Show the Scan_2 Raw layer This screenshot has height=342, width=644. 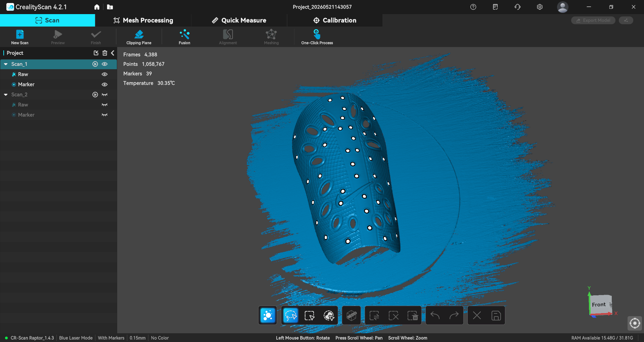(105, 105)
